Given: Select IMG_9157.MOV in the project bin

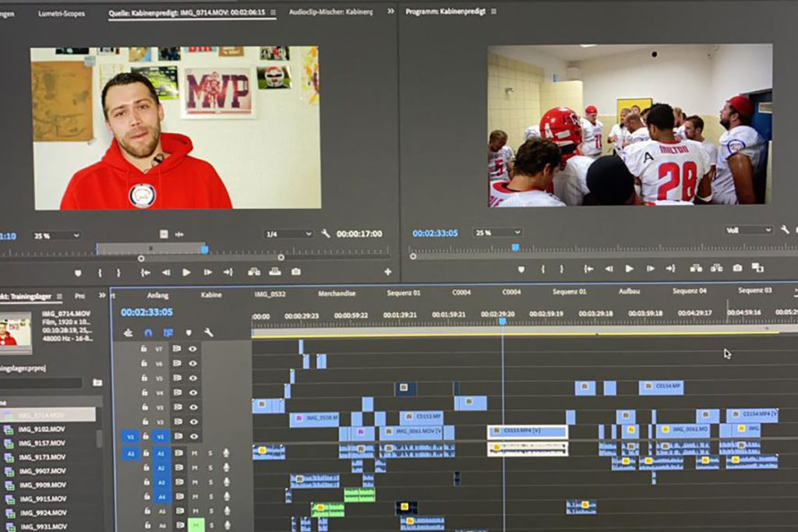Looking at the screenshot, I should click(x=42, y=442).
